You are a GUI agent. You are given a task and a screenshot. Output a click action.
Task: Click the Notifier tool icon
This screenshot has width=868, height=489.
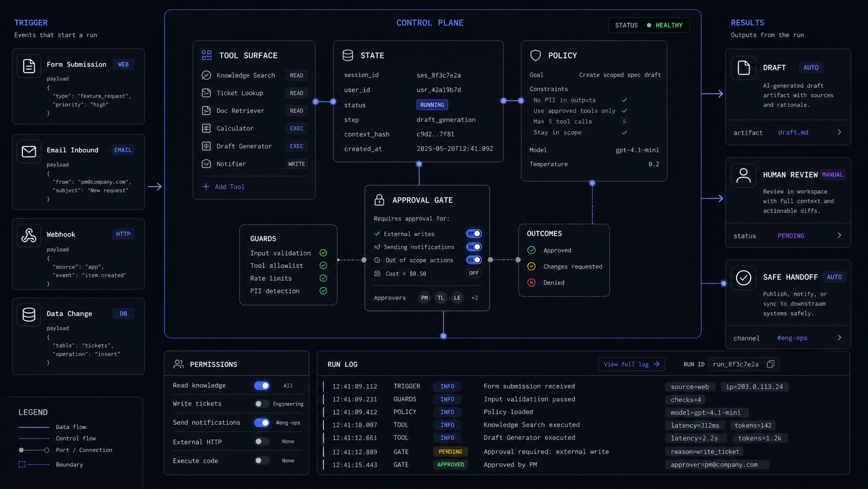pos(206,164)
